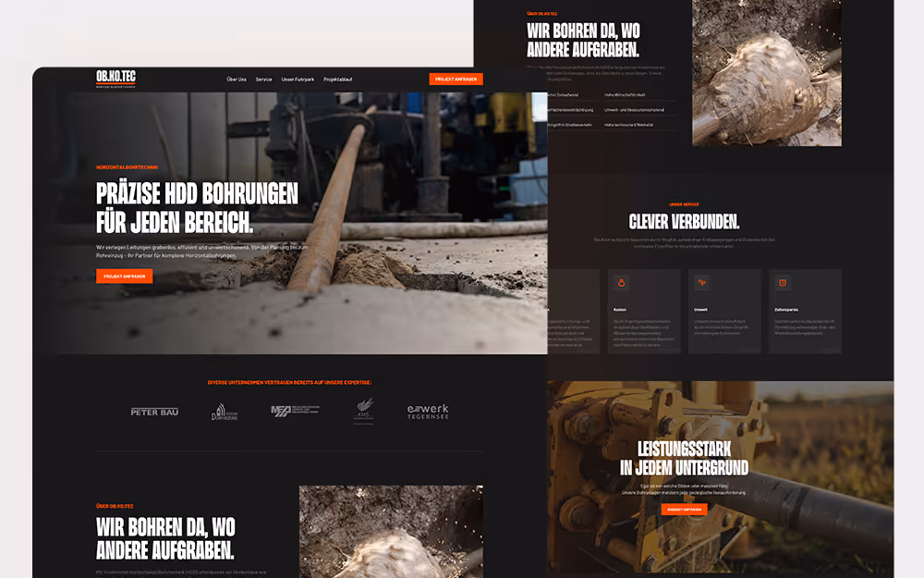This screenshot has width=924, height=578.
Task: Open the Projektablauf nav link
Action: (337, 79)
